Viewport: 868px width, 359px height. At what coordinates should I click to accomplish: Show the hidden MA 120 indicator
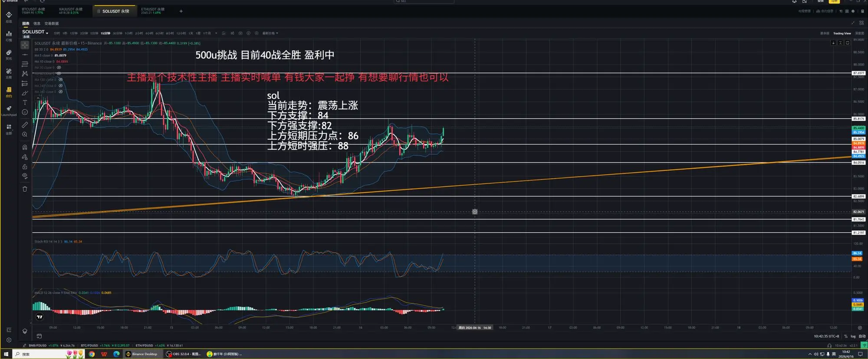(x=61, y=80)
